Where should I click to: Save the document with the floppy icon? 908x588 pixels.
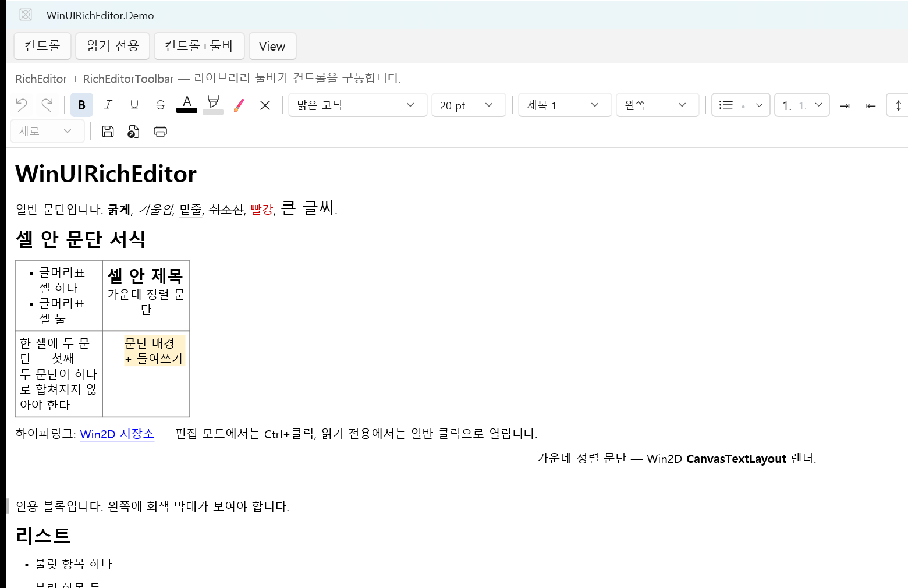tap(108, 131)
